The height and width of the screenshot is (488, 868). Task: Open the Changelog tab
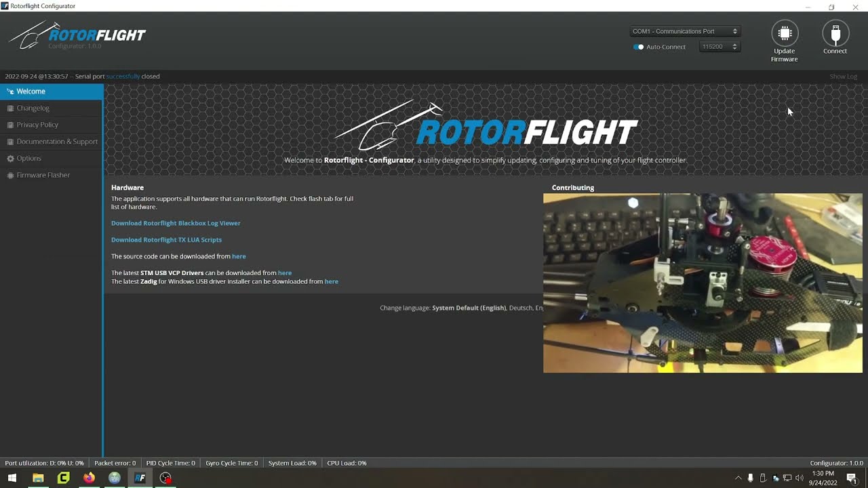52,108
